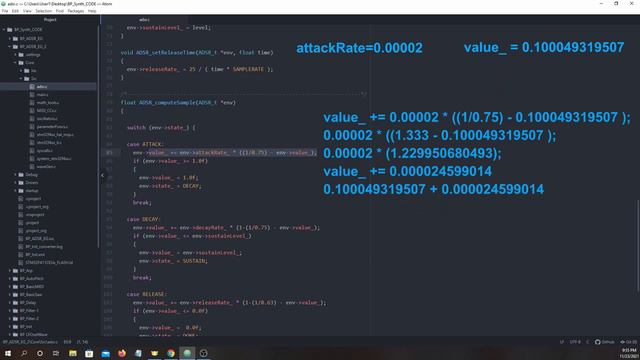
Task: Open the Selection menu
Action: [43, 11]
